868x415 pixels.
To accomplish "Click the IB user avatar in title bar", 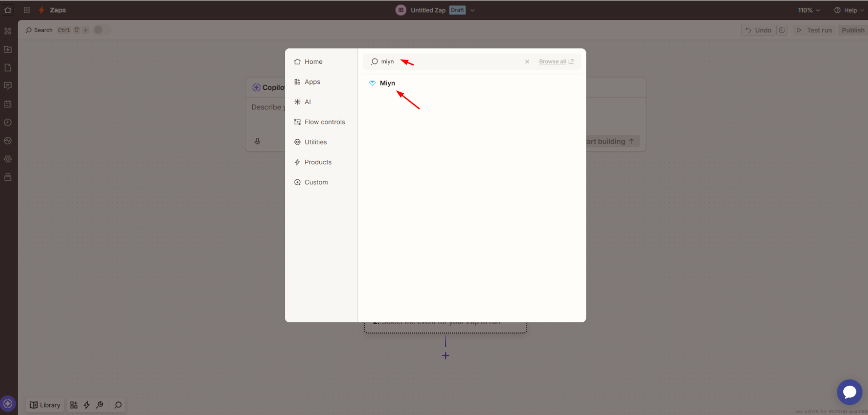I will (401, 10).
